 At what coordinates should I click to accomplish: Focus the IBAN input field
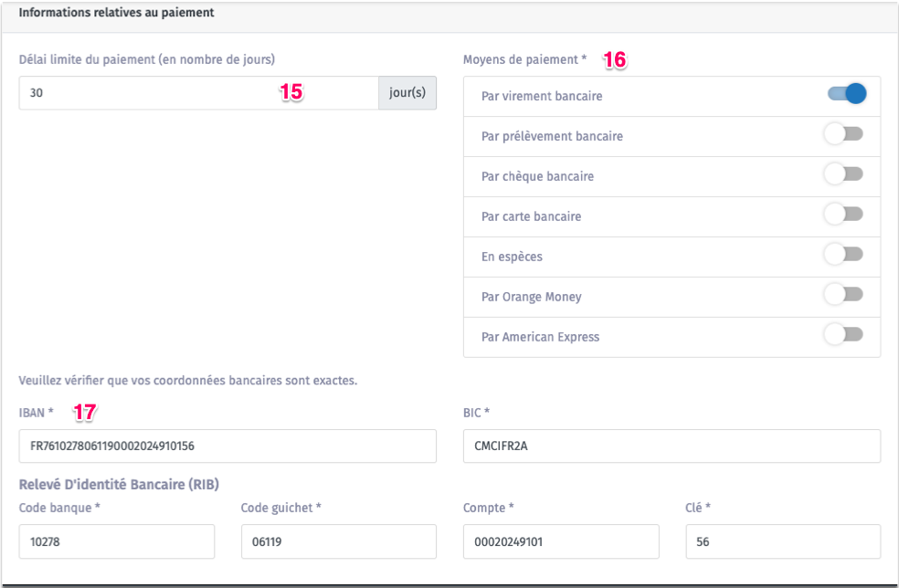(227, 446)
